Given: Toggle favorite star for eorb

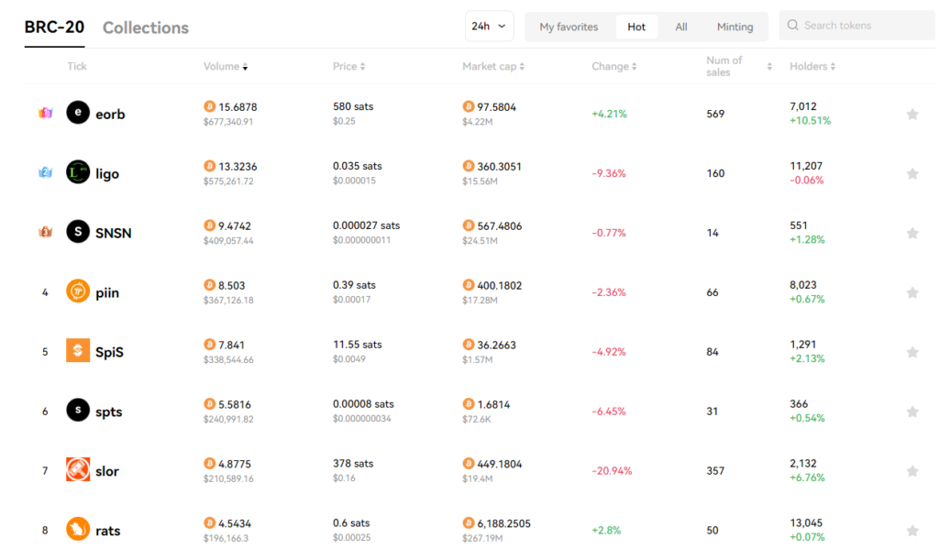Looking at the screenshot, I should 912,114.
